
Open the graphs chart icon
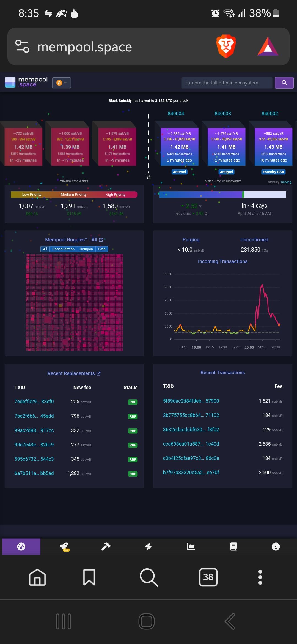(191, 547)
